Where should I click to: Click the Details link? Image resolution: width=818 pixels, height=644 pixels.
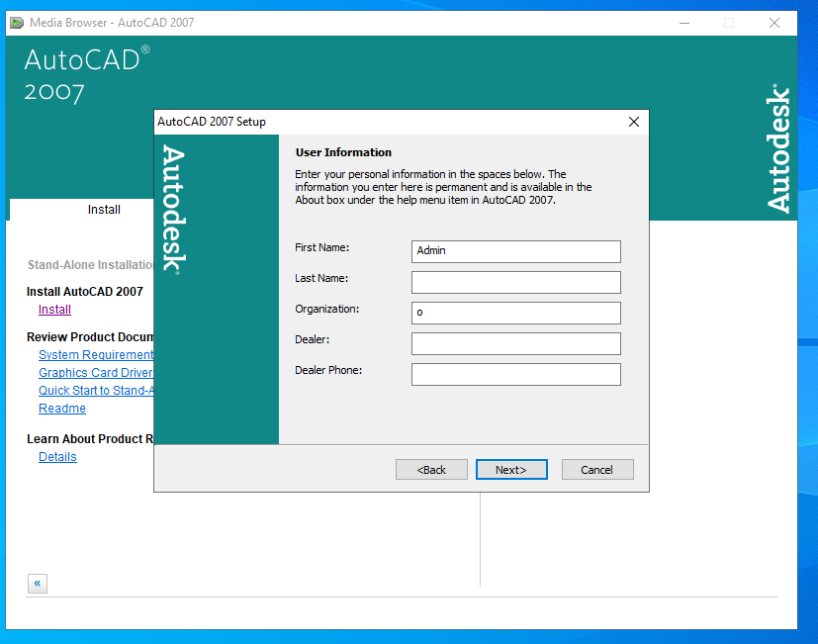[x=57, y=457]
